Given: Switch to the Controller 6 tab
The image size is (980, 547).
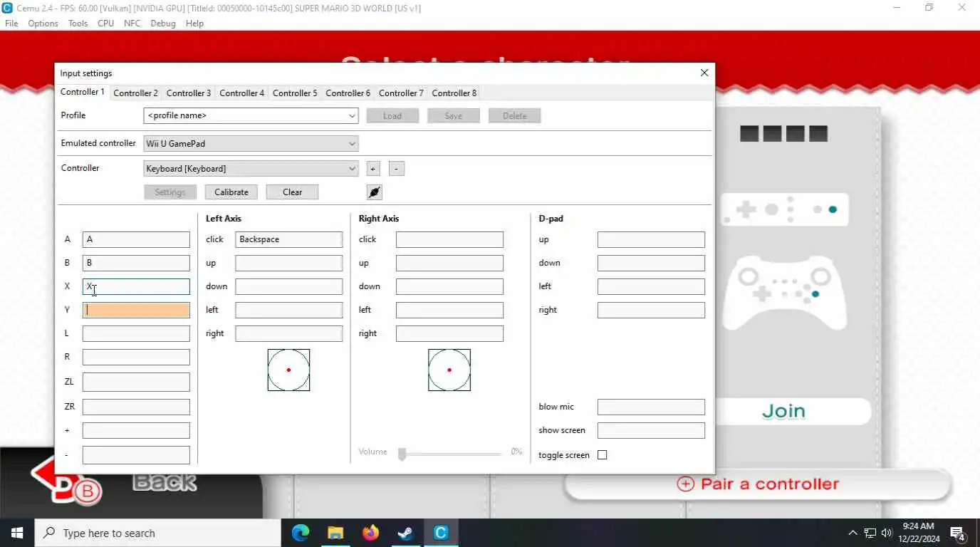Looking at the screenshot, I should pos(348,93).
